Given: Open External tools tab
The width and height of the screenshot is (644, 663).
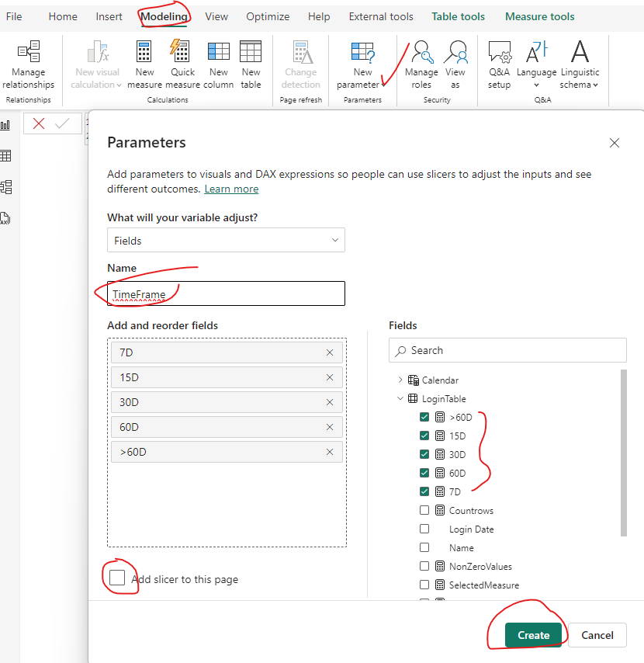Looking at the screenshot, I should click(381, 16).
